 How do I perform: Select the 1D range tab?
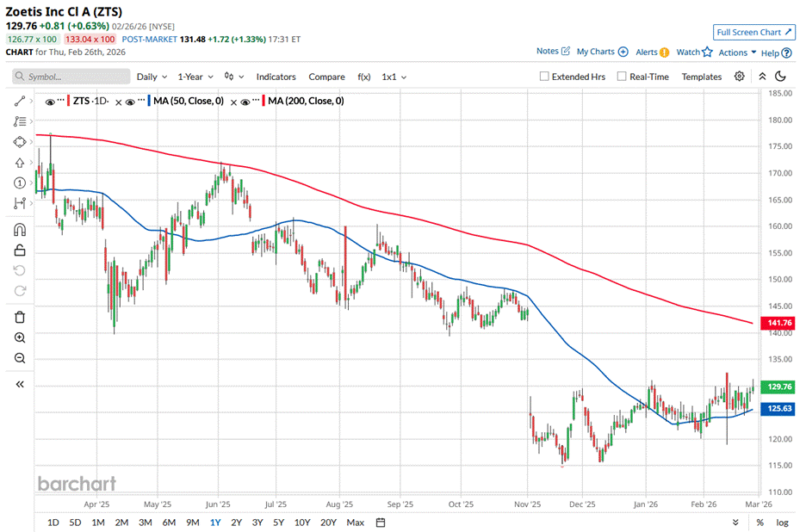tap(53, 523)
